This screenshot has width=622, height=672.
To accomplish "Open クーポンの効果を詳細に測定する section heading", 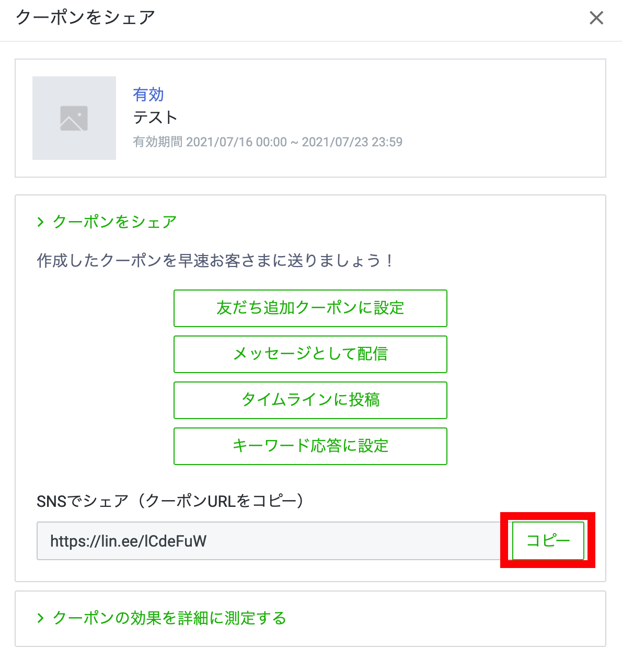I will (x=170, y=618).
